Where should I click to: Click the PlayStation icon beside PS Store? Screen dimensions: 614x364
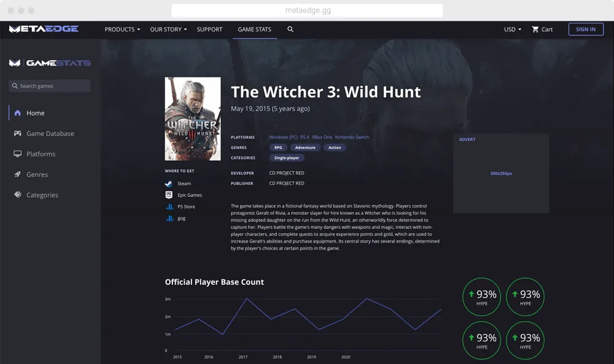click(x=169, y=207)
